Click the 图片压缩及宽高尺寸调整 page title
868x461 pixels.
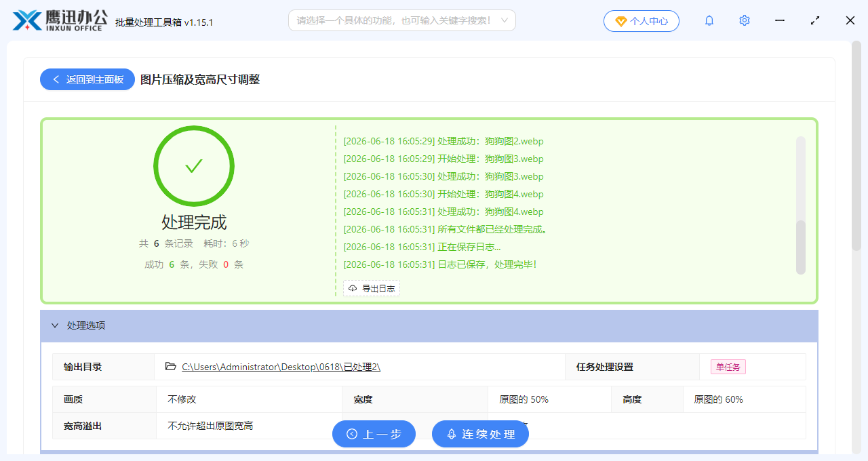click(x=200, y=79)
